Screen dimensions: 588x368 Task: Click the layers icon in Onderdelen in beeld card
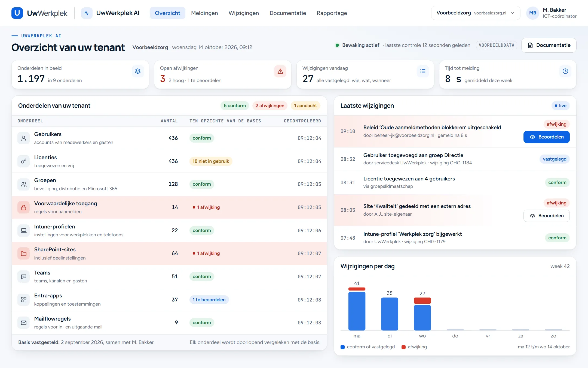[138, 71]
